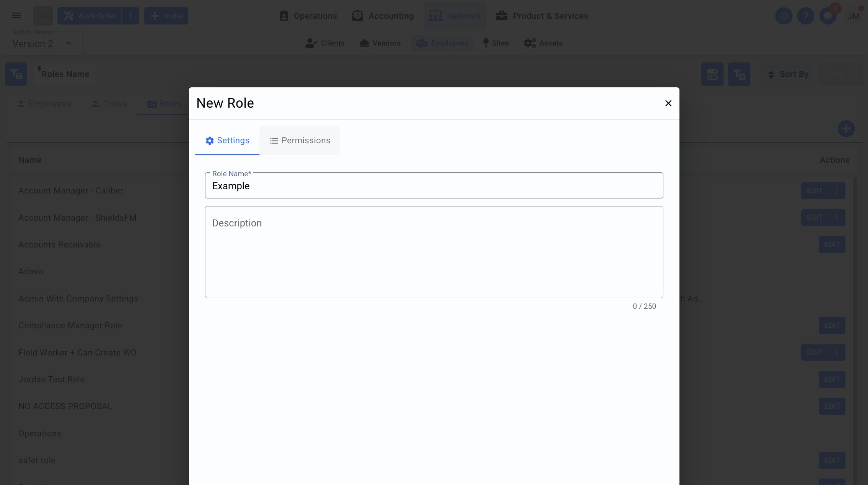The height and width of the screenshot is (485, 868).
Task: Select the Settings tab in dialog
Action: tap(227, 141)
